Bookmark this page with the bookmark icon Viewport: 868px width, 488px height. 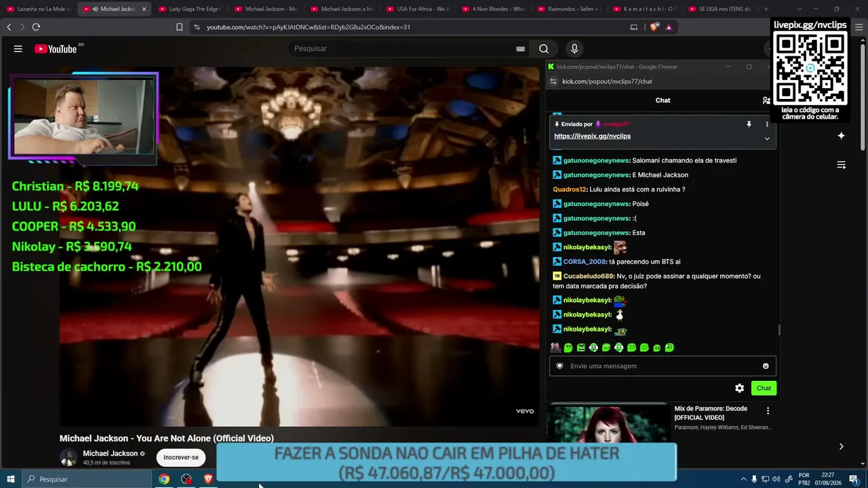pos(179,27)
